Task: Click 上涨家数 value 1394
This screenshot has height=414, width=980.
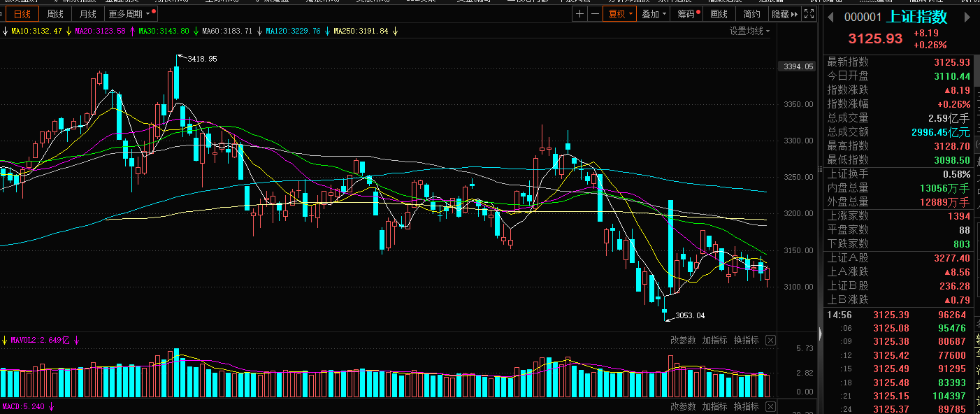Action: point(959,216)
